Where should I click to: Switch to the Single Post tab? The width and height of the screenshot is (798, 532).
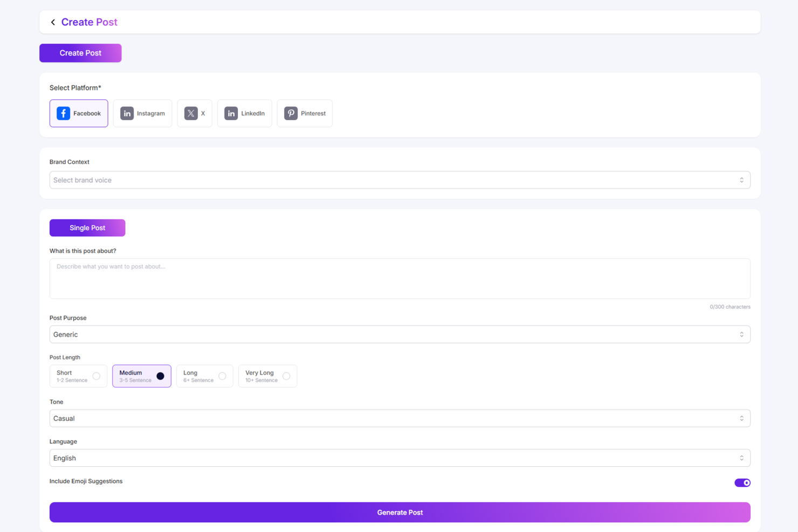(87, 227)
